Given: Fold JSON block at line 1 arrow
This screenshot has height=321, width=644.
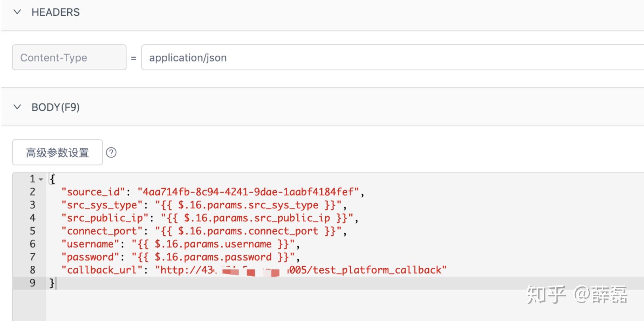Looking at the screenshot, I should click(41, 179).
